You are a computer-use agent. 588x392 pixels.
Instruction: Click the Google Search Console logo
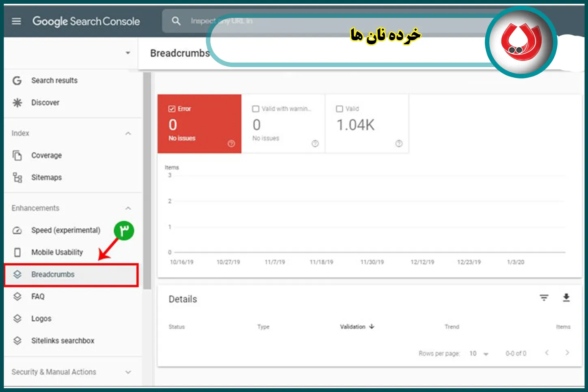pos(86,21)
